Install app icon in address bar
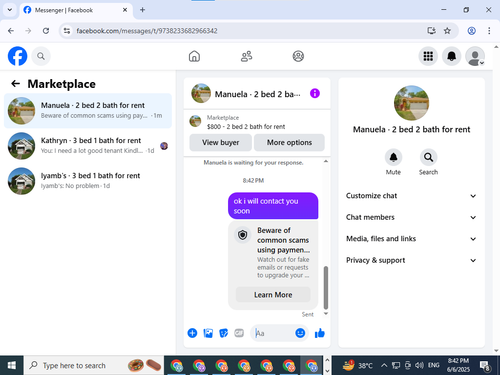The height and width of the screenshot is (375, 500). point(431,31)
